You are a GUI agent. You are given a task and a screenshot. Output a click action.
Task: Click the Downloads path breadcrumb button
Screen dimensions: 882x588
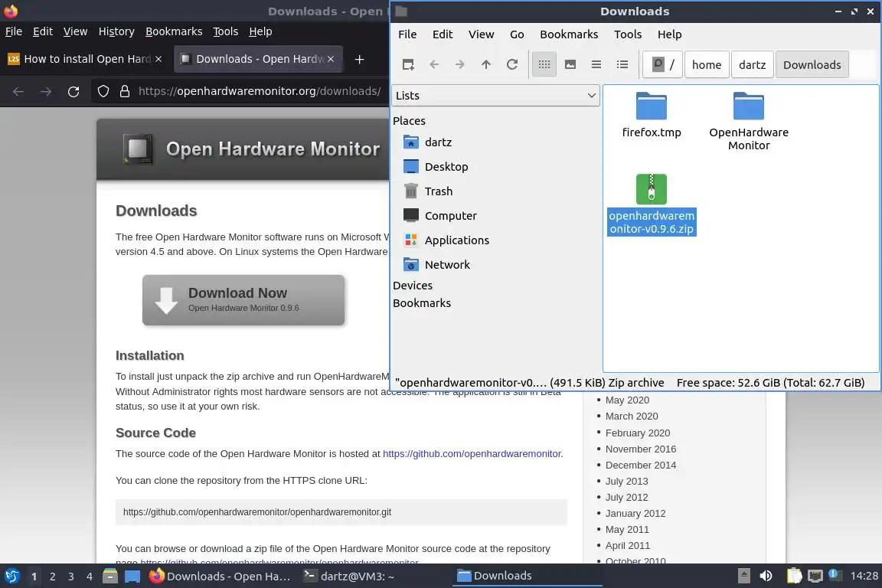click(812, 65)
